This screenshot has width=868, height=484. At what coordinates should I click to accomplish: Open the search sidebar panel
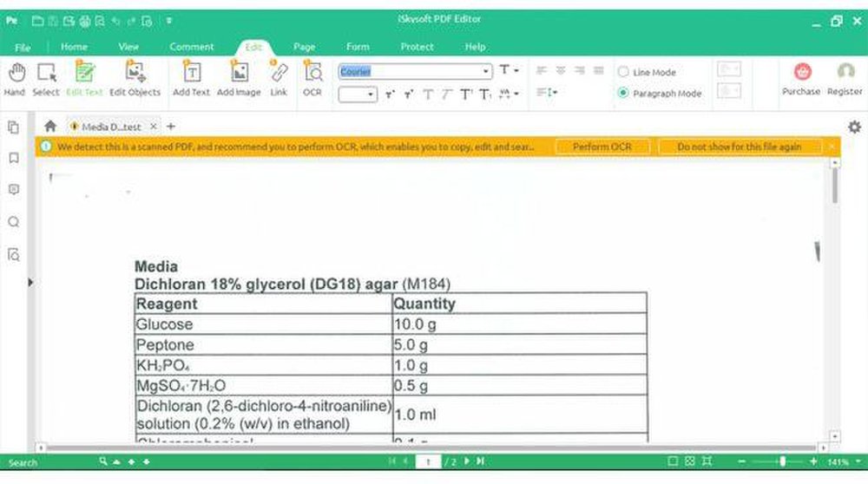tap(14, 222)
